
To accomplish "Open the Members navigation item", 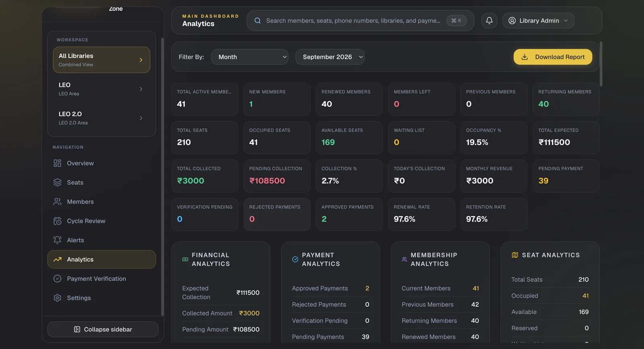I will click(101, 201).
